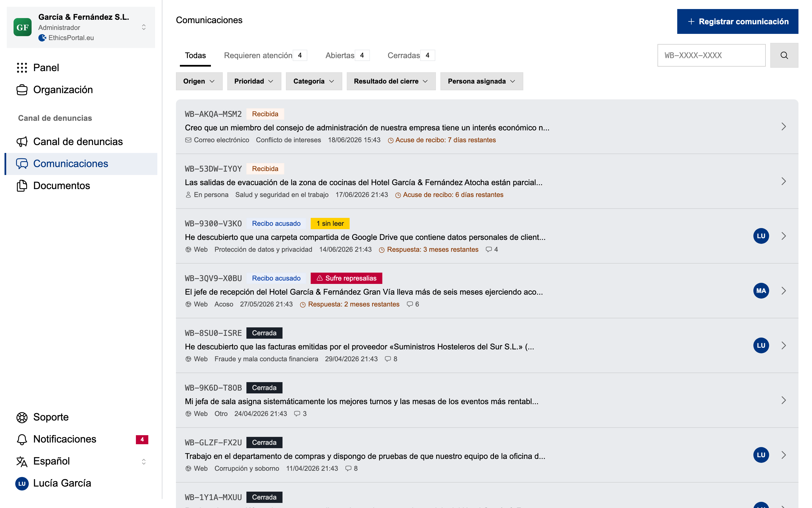Open chevron for WB-GLZF-FX2U row
Screen dimensions: 812x508
(784, 455)
